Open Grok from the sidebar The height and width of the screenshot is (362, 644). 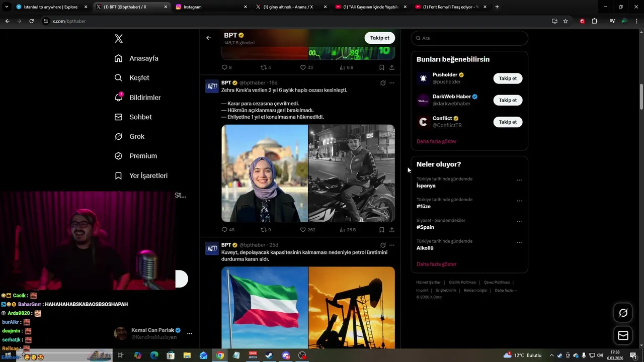click(129, 137)
